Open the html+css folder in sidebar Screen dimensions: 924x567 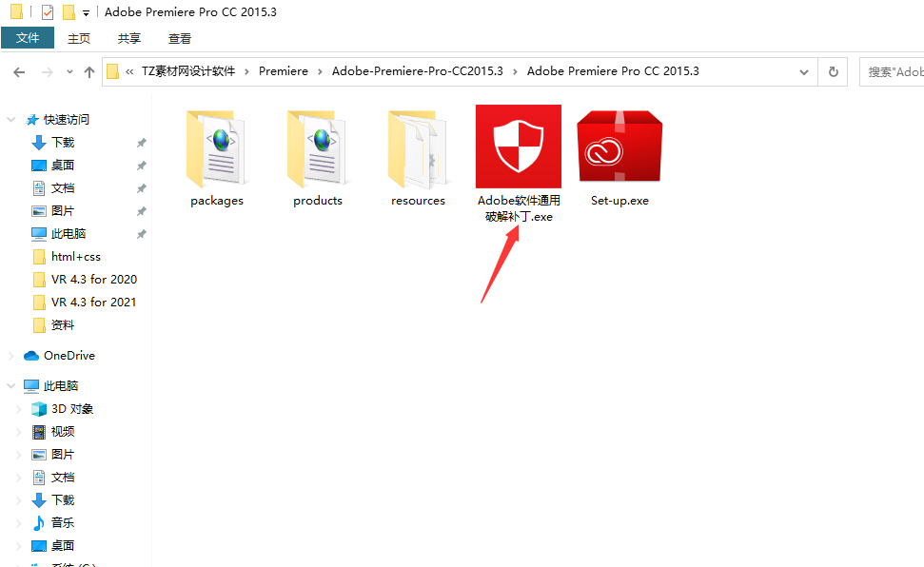[x=76, y=257]
